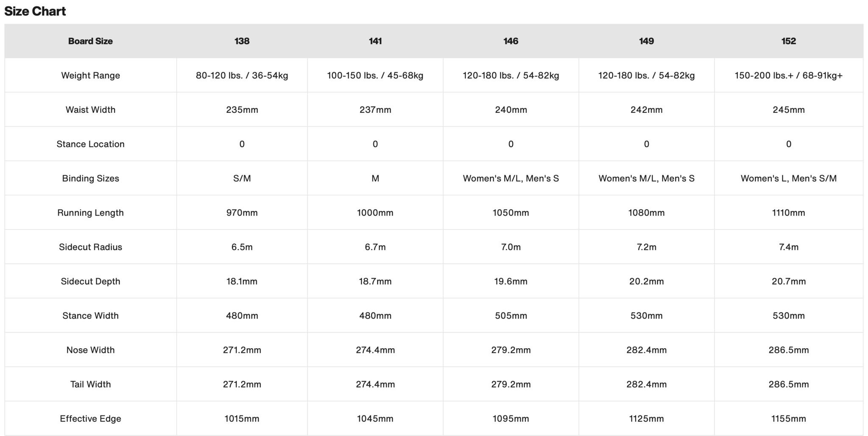
Task: Click the Sidecut Radius row label
Action: (90, 247)
